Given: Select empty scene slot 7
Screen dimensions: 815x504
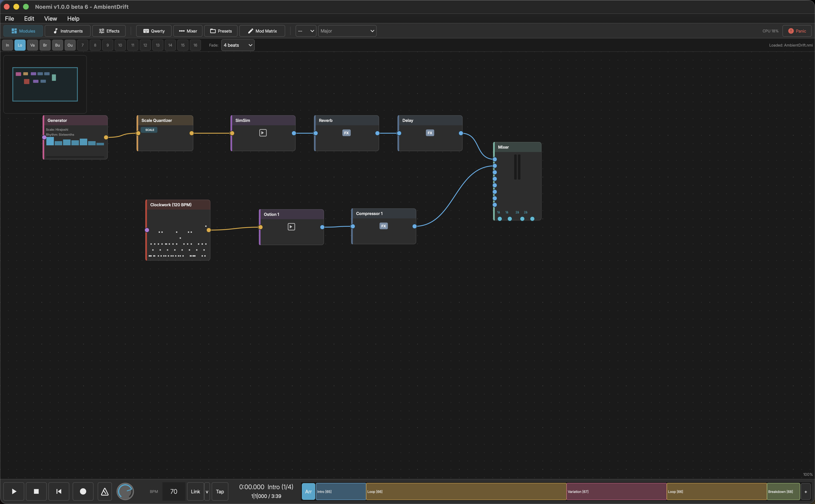Looking at the screenshot, I should pyautogui.click(x=83, y=45).
